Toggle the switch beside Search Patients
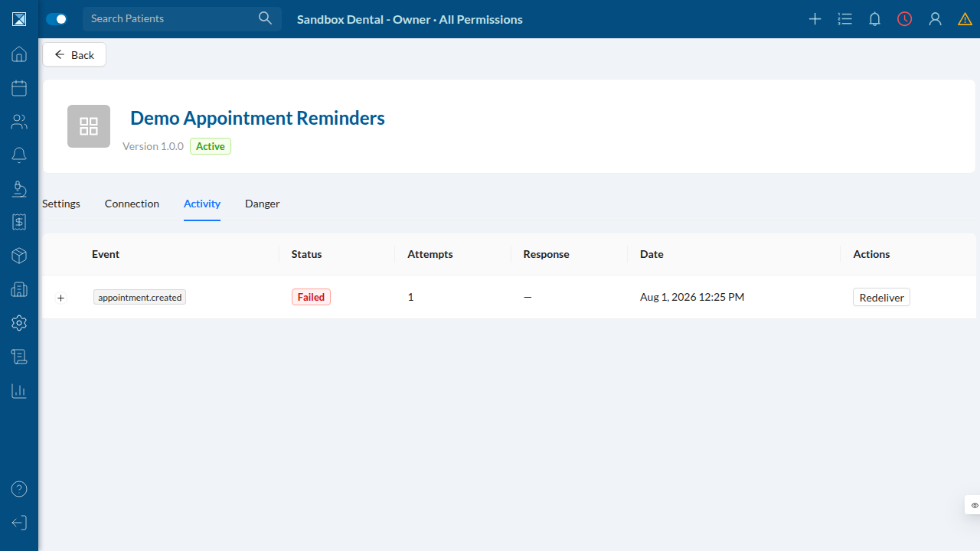This screenshot has height=551, width=980. pyautogui.click(x=57, y=19)
